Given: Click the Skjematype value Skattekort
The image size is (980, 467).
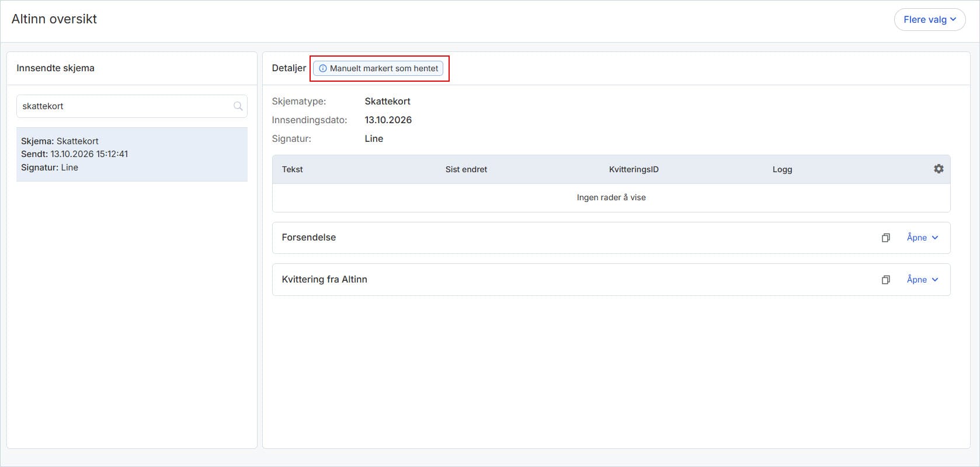Looking at the screenshot, I should pyautogui.click(x=387, y=101).
